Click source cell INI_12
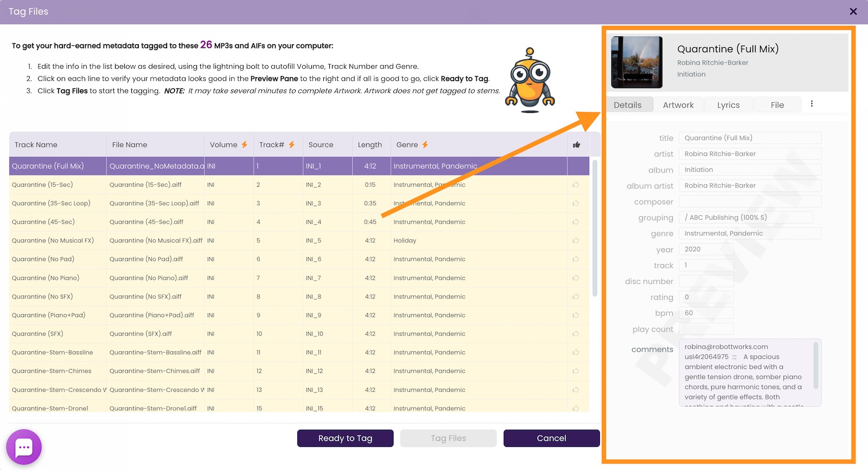Viewport: 868px width, 470px height. (314, 371)
